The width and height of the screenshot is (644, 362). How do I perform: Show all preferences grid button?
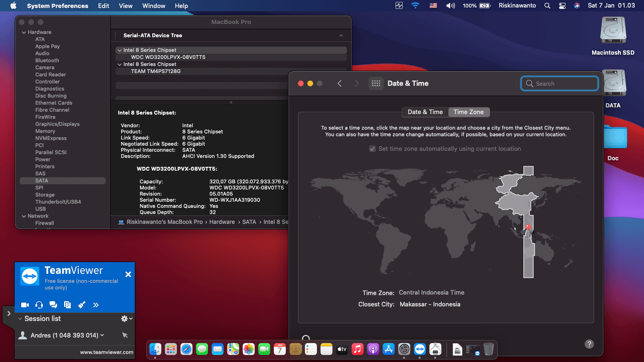coord(376,83)
